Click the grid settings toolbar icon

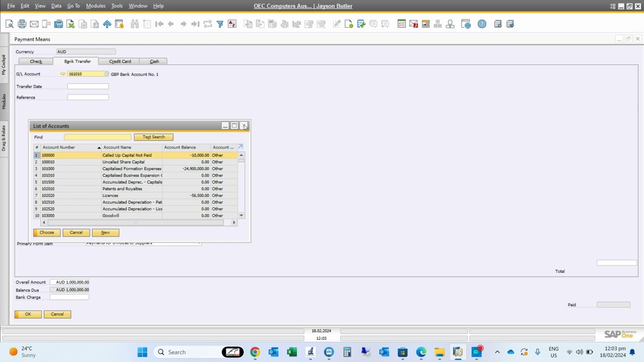coord(498,24)
